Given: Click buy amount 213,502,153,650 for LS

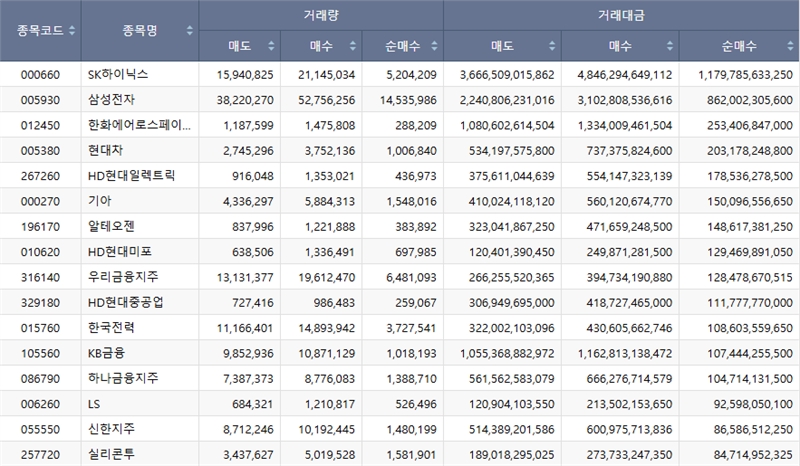Looking at the screenshot, I should coord(630,404).
